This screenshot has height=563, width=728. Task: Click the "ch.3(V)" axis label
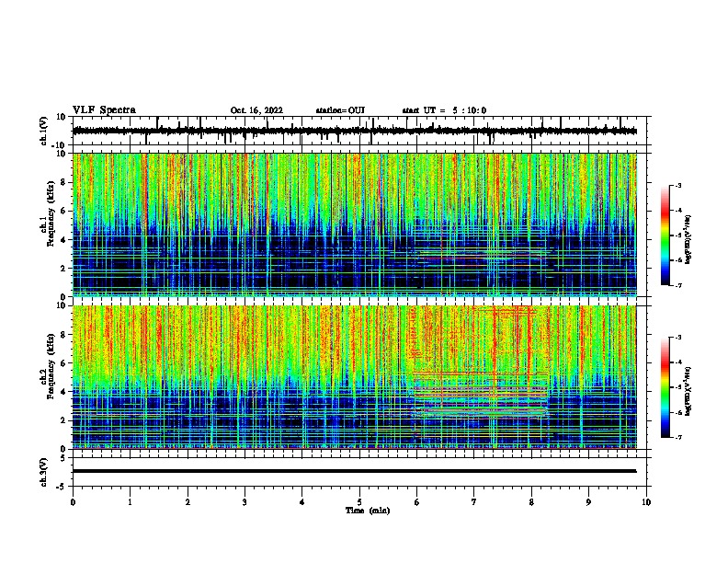44,472
